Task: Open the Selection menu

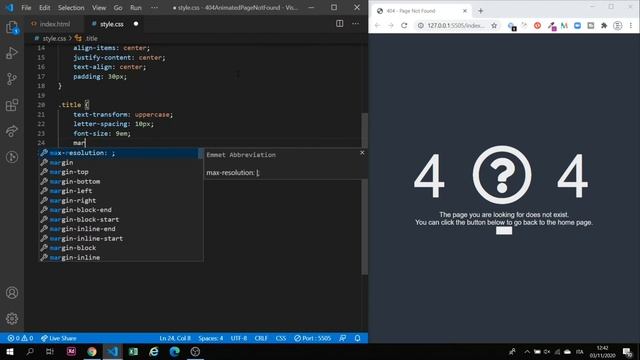Action: pyautogui.click(x=71, y=8)
